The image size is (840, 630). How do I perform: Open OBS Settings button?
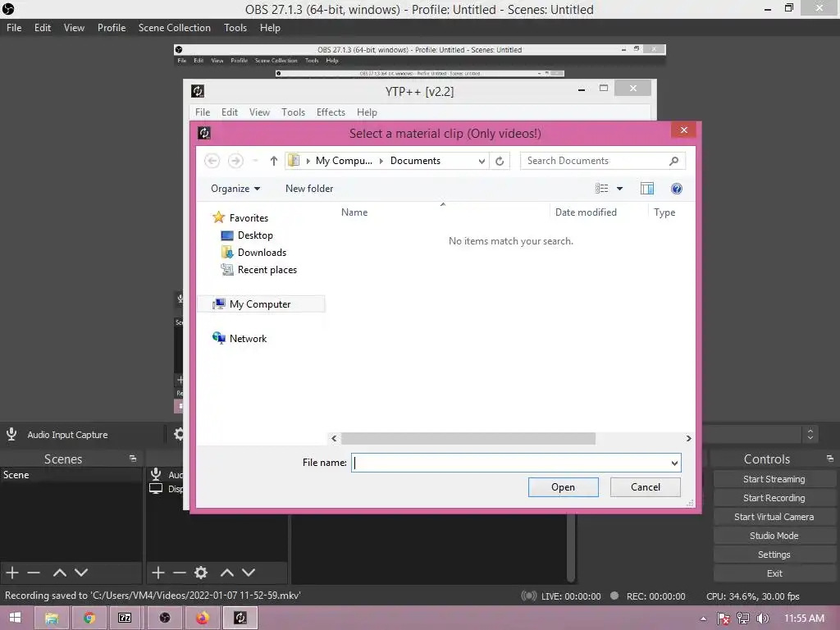coord(774,555)
